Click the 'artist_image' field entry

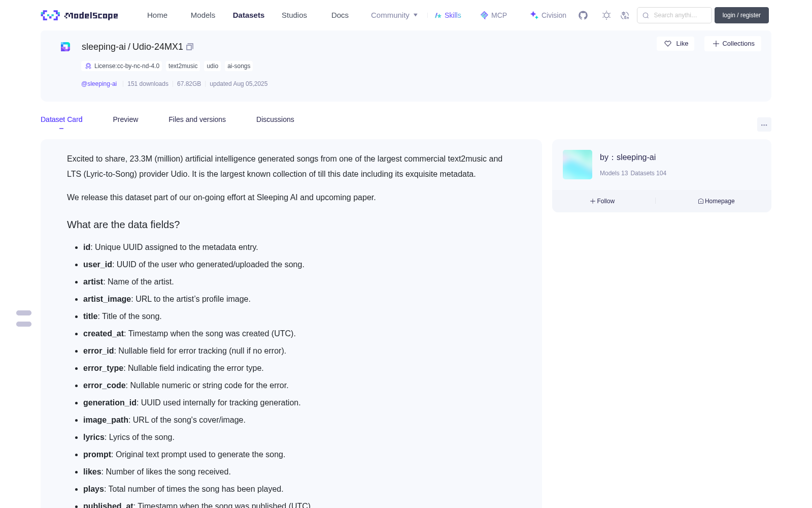tap(167, 299)
